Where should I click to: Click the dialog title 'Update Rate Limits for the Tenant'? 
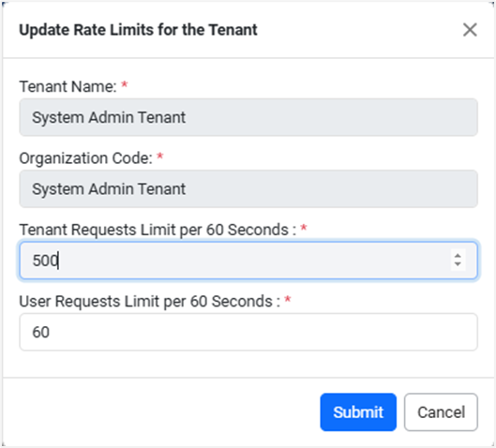[x=138, y=30]
